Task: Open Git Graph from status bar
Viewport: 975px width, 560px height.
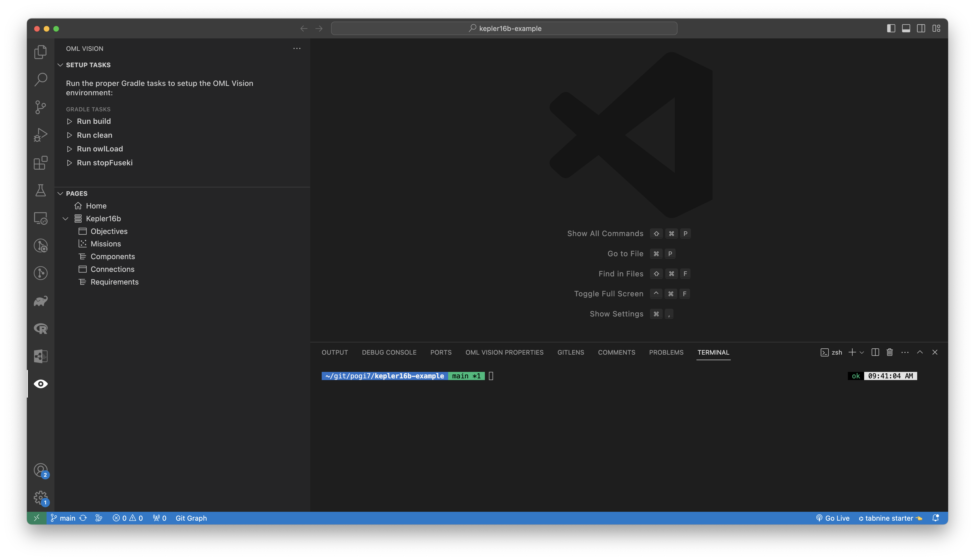Action: pos(191,518)
